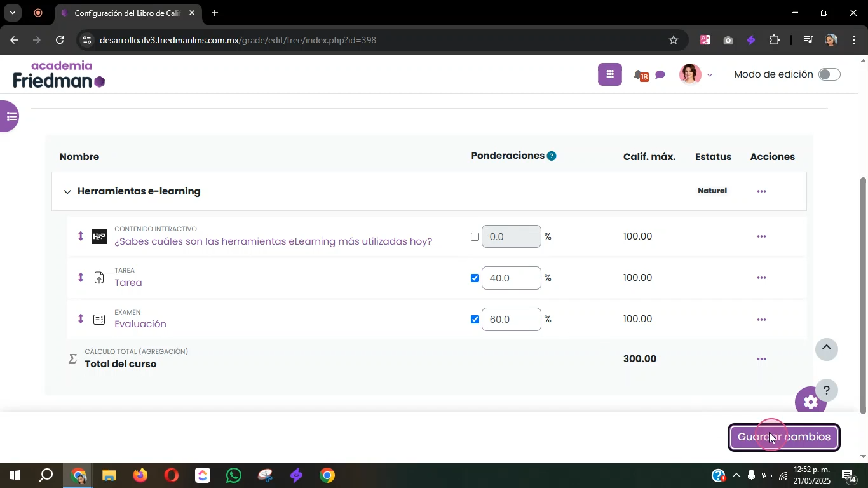Toggle Modo de edición switch
This screenshot has width=868, height=488.
point(829,74)
